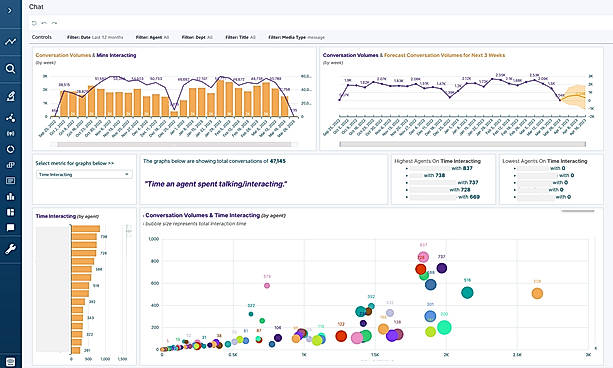Open the chat bubble sidebar icon
The image size is (613, 368).
[10, 228]
